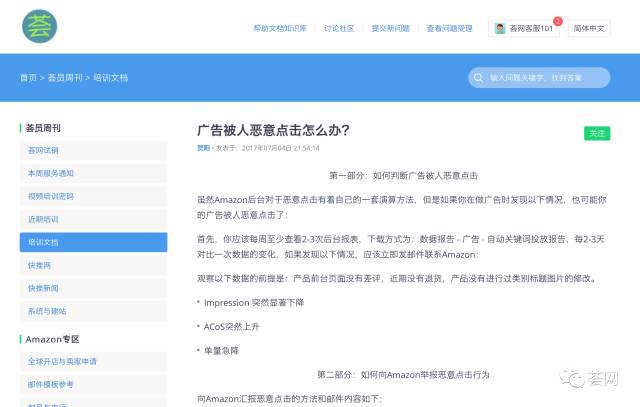Click the green 荟 site logo
The image size is (640, 407).
tap(40, 27)
